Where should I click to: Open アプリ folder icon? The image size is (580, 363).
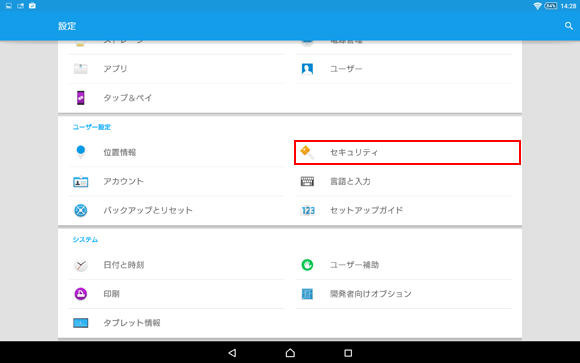coord(81,69)
